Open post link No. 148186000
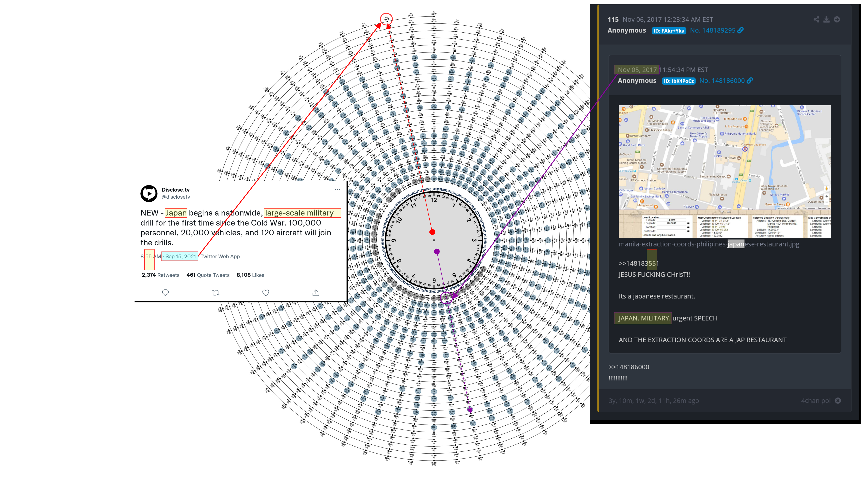 click(722, 81)
